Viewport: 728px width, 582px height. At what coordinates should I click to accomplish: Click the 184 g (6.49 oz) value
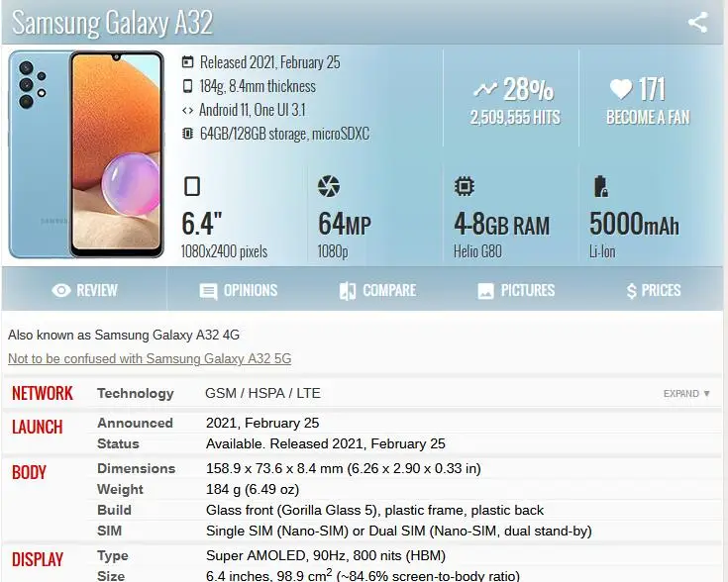[253, 489]
